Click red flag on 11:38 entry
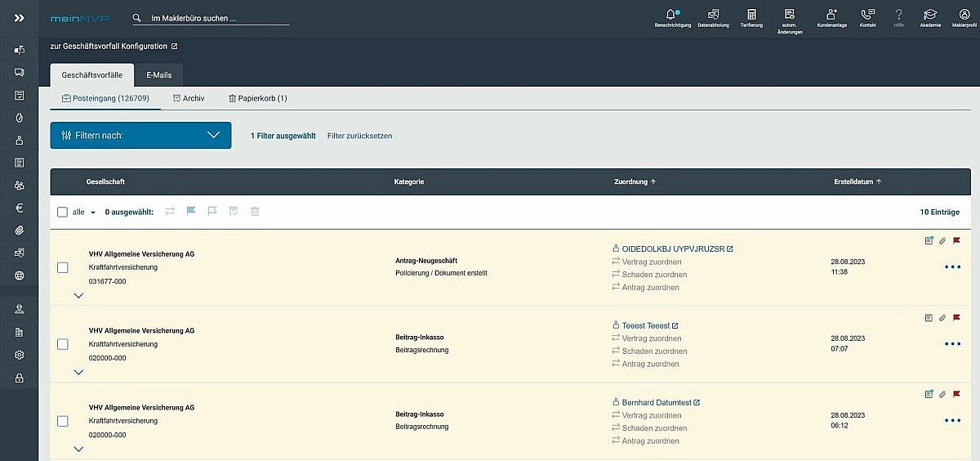The image size is (980, 461). pos(956,240)
